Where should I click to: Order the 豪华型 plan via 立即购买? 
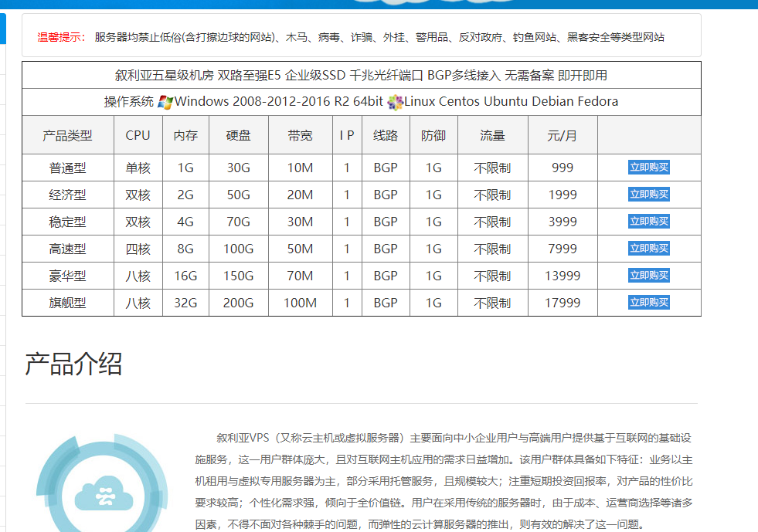648,276
